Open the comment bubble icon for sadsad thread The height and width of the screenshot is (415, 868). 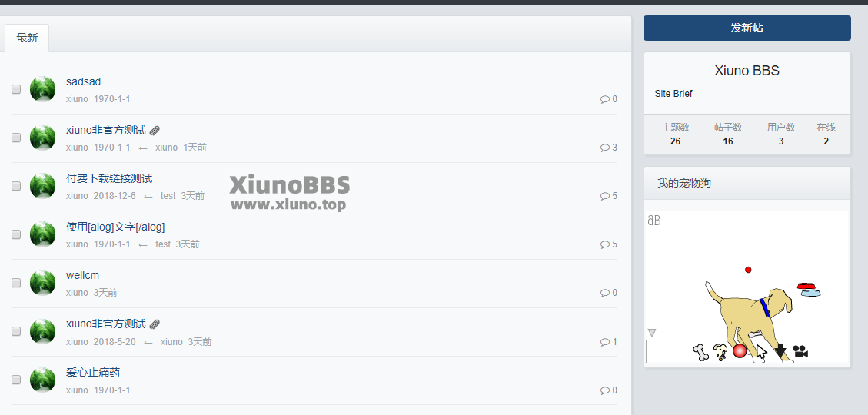coord(604,99)
